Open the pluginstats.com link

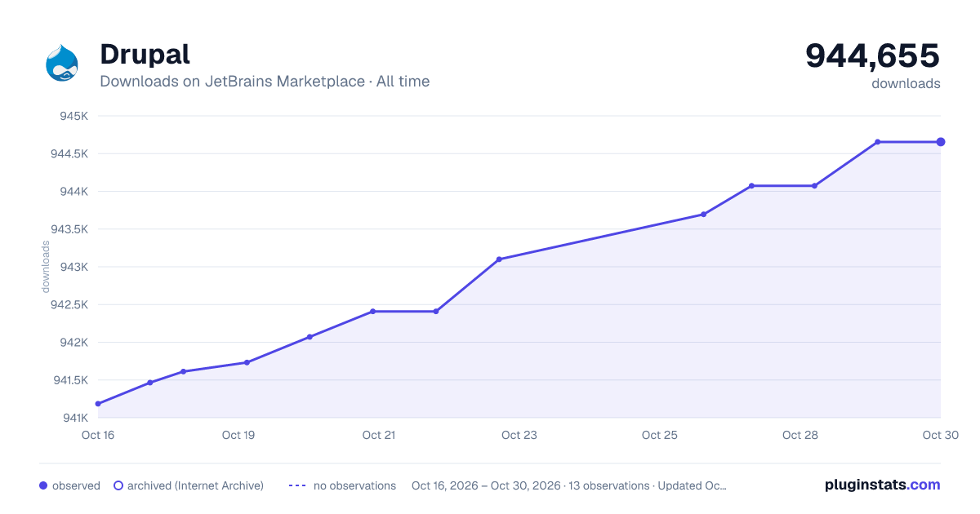pyautogui.click(x=883, y=485)
